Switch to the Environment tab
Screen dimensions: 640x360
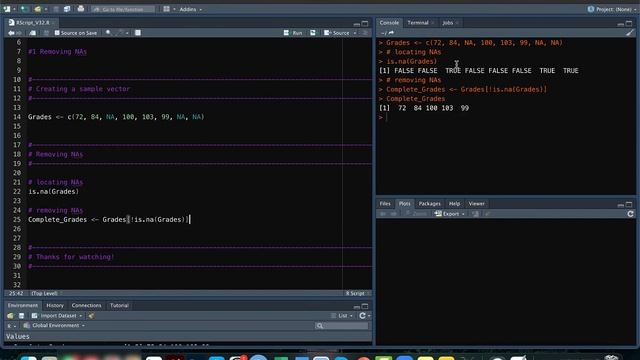coord(23,305)
